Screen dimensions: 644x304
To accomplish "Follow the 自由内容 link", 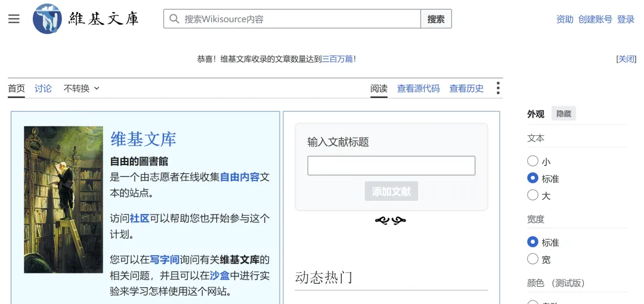I will pyautogui.click(x=240, y=177).
